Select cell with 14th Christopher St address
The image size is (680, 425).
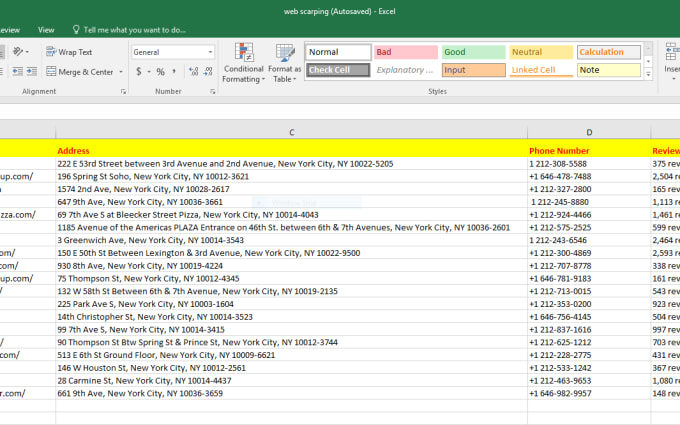tap(291, 317)
